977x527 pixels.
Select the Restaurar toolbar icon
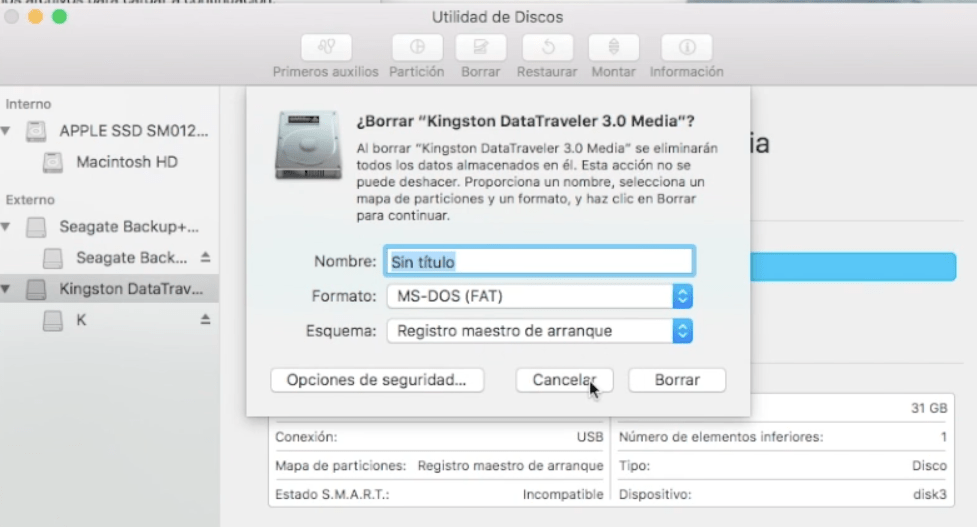(547, 48)
